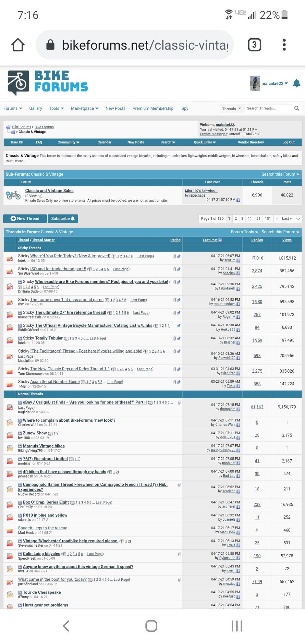Toggle checkmark on 76(?) Eisentraut Limited thread
The width and height of the screenshot is (305, 644).
[20, 459]
